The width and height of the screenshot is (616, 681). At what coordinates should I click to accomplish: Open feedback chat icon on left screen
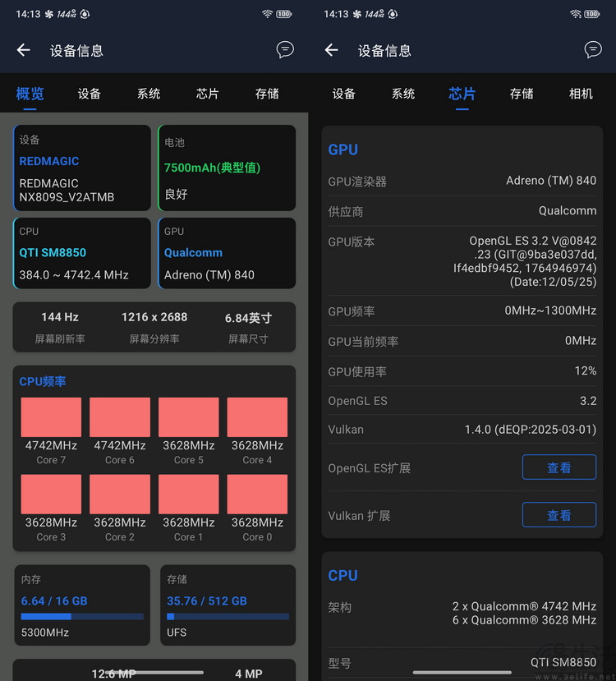[285, 50]
